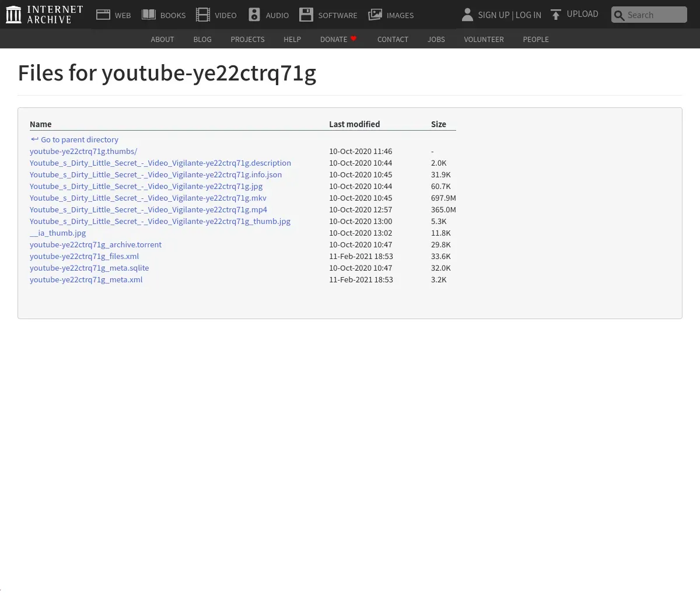Open the Audio speaker icon

click(x=254, y=15)
